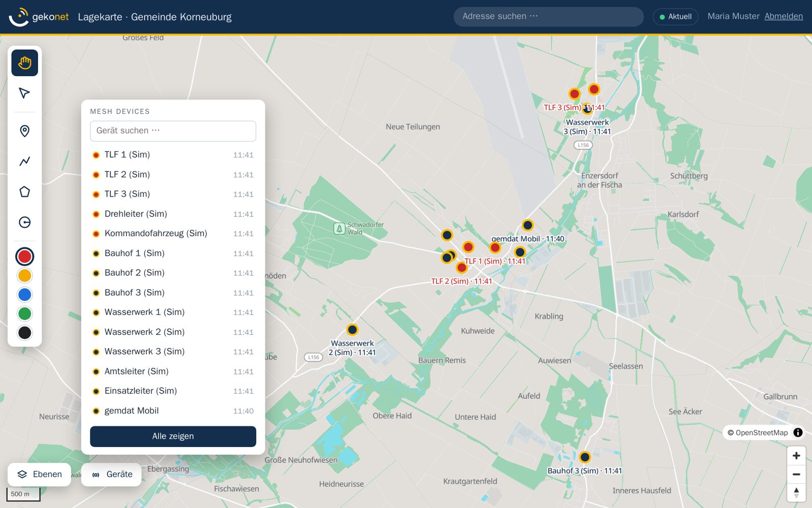Image resolution: width=812 pixels, height=508 pixels.
Task: Zoom in with the plus button
Action: click(796, 456)
